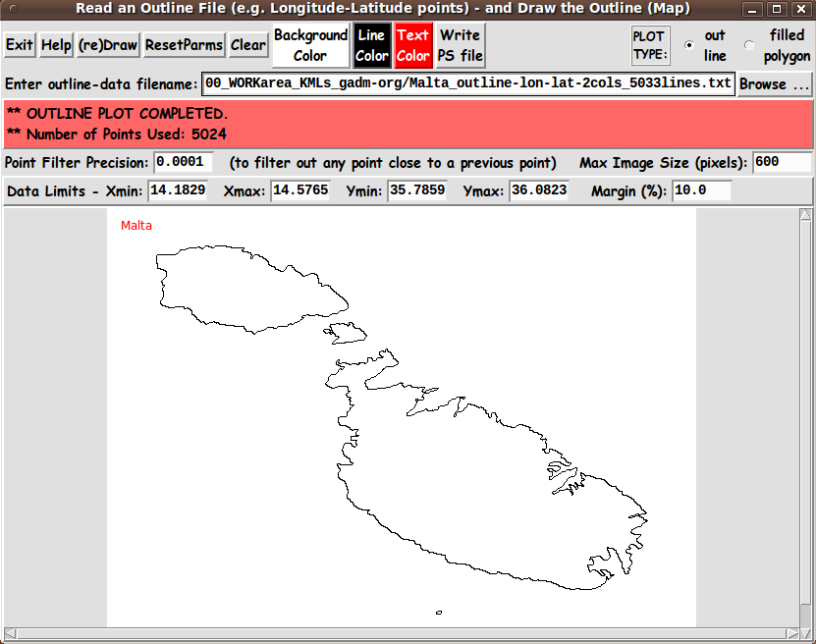The width and height of the screenshot is (816, 644).
Task: Select the outline plot type
Action: click(689, 45)
